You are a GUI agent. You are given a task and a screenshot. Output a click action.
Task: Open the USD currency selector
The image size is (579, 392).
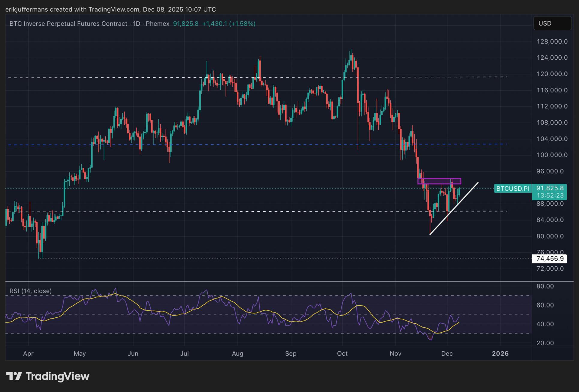click(x=552, y=23)
